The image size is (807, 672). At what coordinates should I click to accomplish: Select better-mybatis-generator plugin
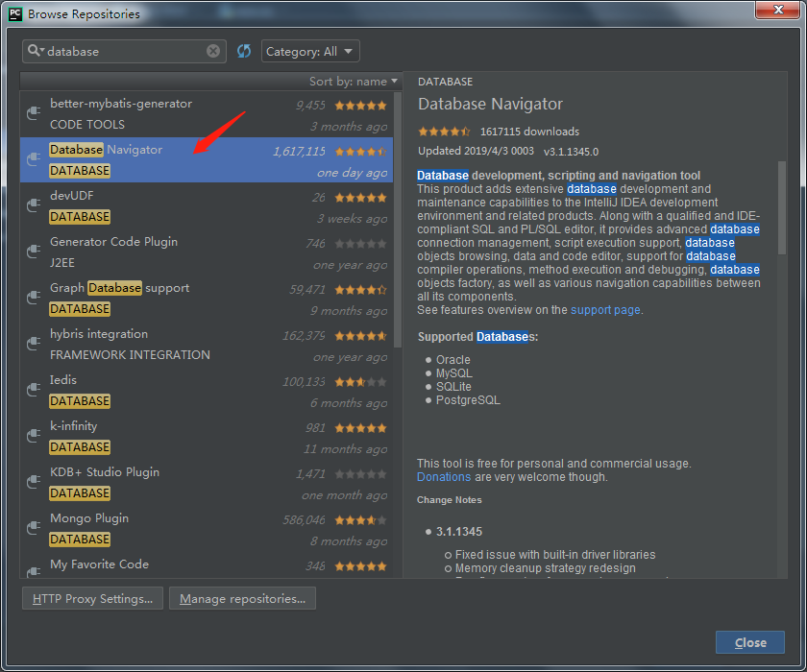coord(207,114)
